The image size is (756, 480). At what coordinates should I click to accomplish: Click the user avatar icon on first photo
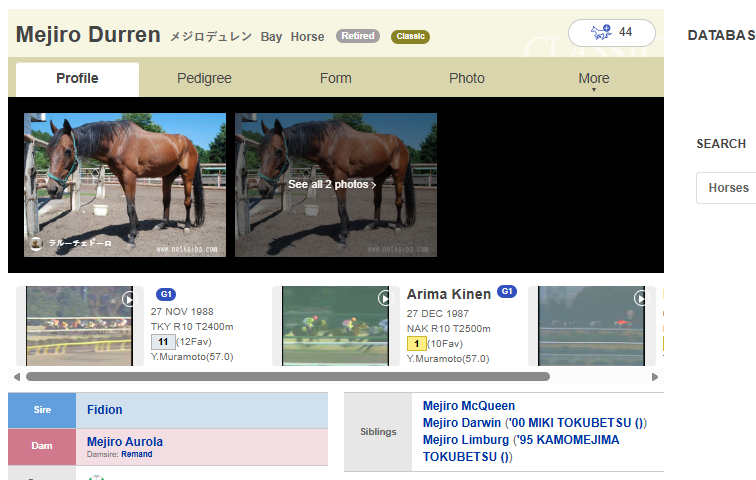point(36,243)
